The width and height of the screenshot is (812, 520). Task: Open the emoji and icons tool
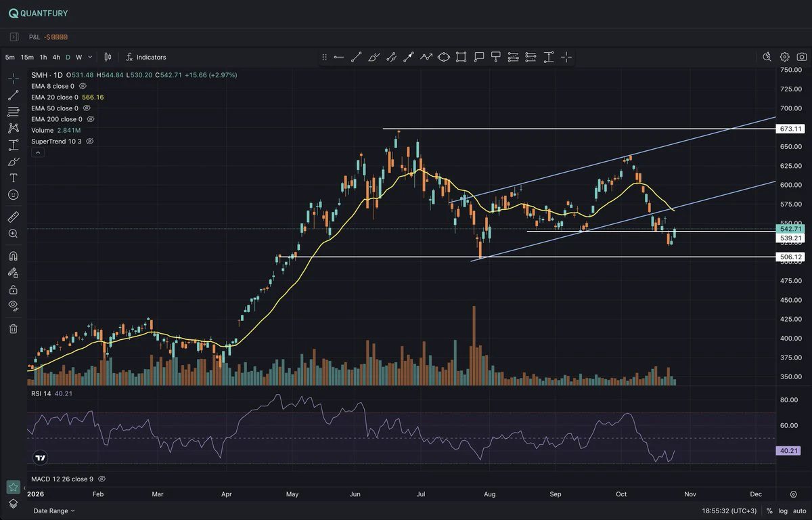(14, 194)
